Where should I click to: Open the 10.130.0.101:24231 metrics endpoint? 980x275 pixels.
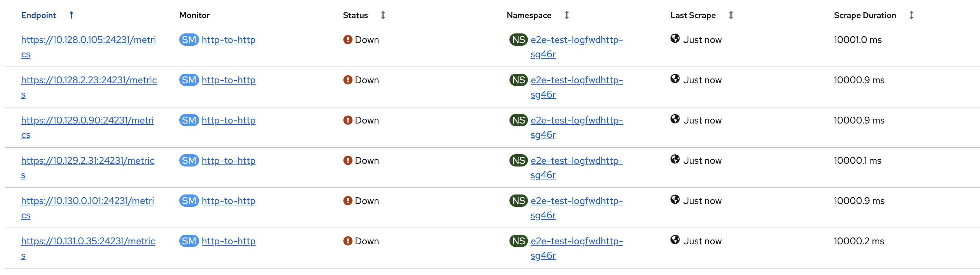(x=87, y=201)
